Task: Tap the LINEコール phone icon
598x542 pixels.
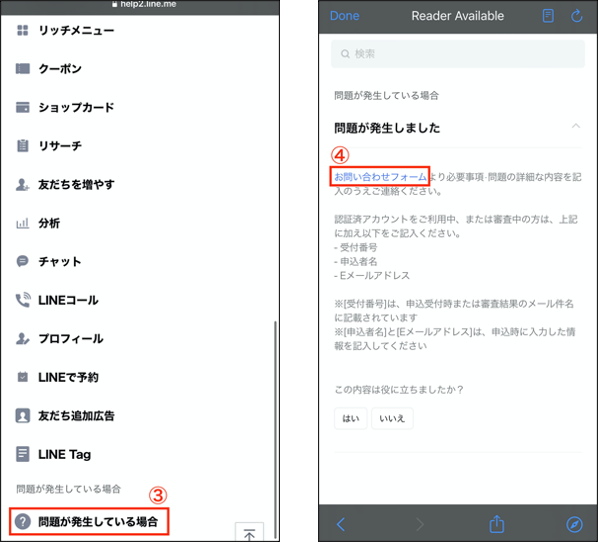Action: [23, 300]
